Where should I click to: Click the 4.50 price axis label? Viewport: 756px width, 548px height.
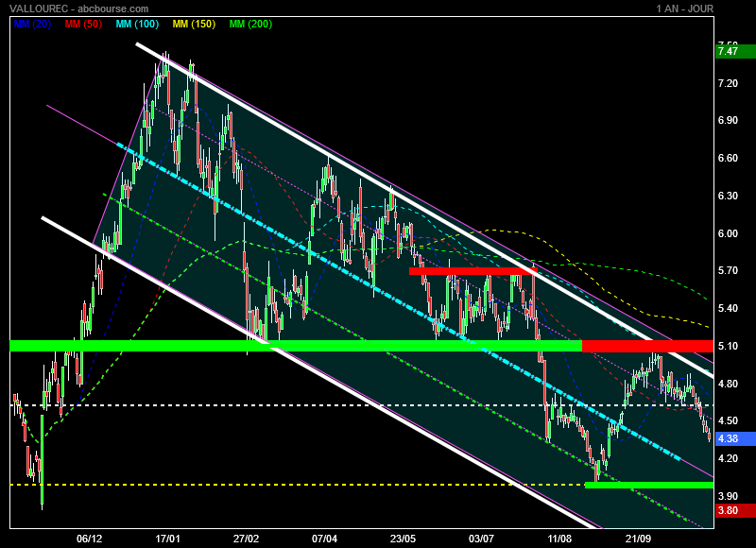pos(728,420)
